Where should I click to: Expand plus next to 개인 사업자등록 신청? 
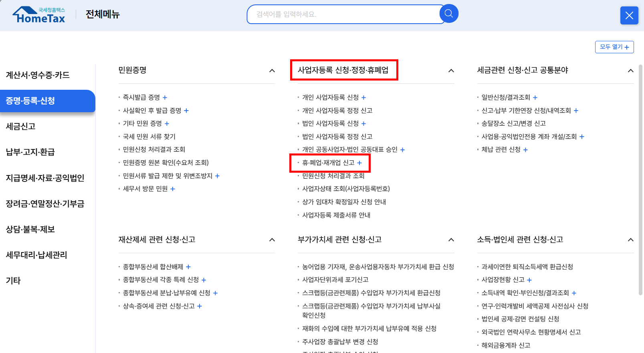363,97
